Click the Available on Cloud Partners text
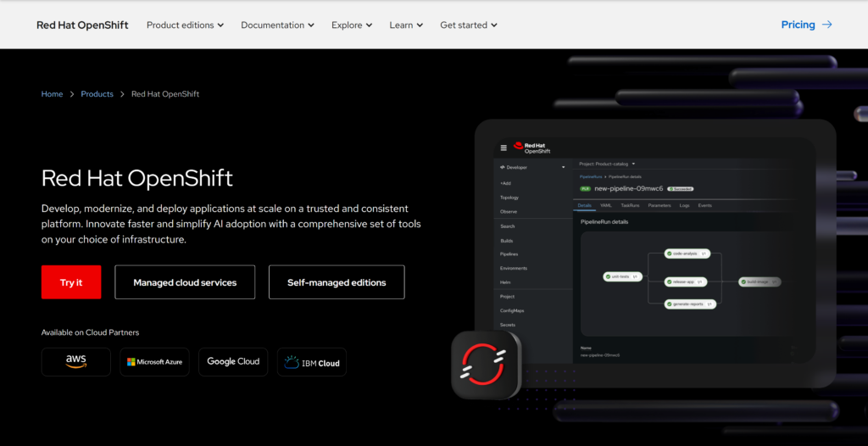This screenshot has width=868, height=446. [90, 333]
